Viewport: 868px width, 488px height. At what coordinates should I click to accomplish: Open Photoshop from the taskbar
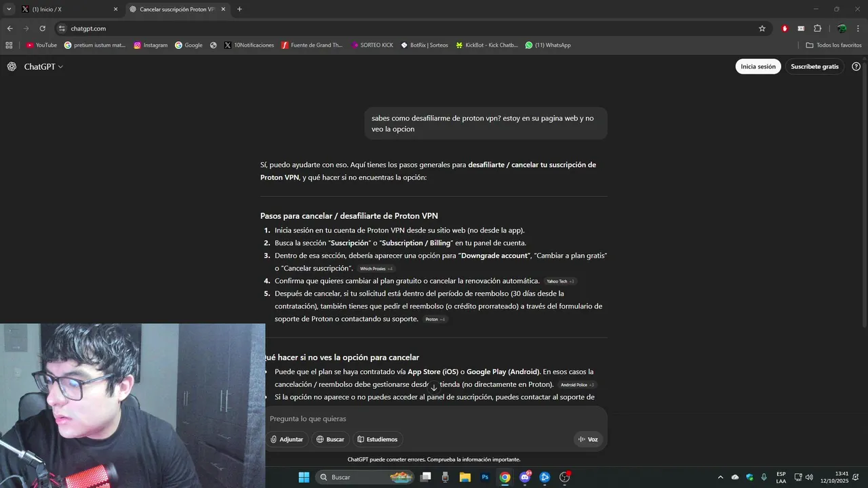(485, 477)
